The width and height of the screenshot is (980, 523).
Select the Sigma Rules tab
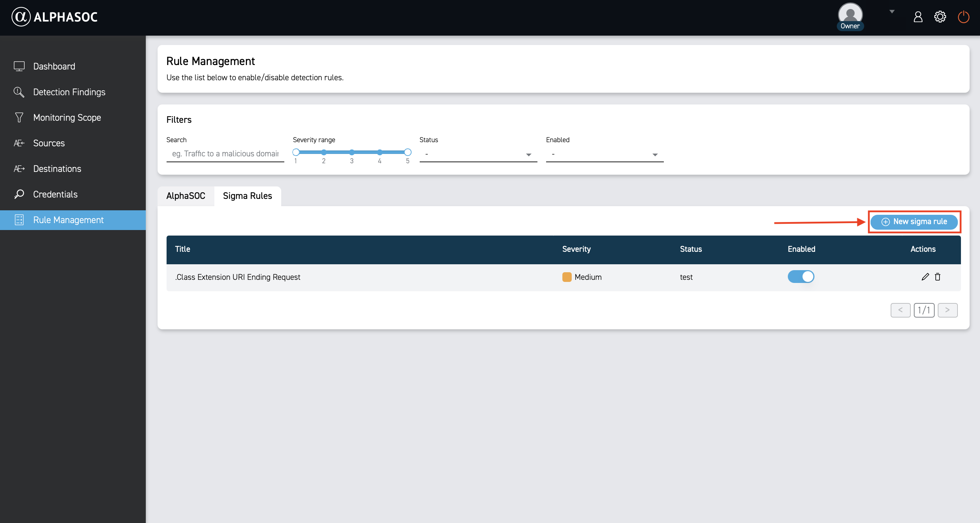247,196
